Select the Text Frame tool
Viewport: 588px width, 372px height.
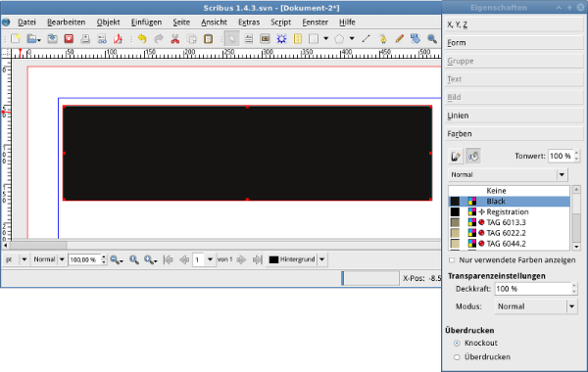click(x=249, y=38)
